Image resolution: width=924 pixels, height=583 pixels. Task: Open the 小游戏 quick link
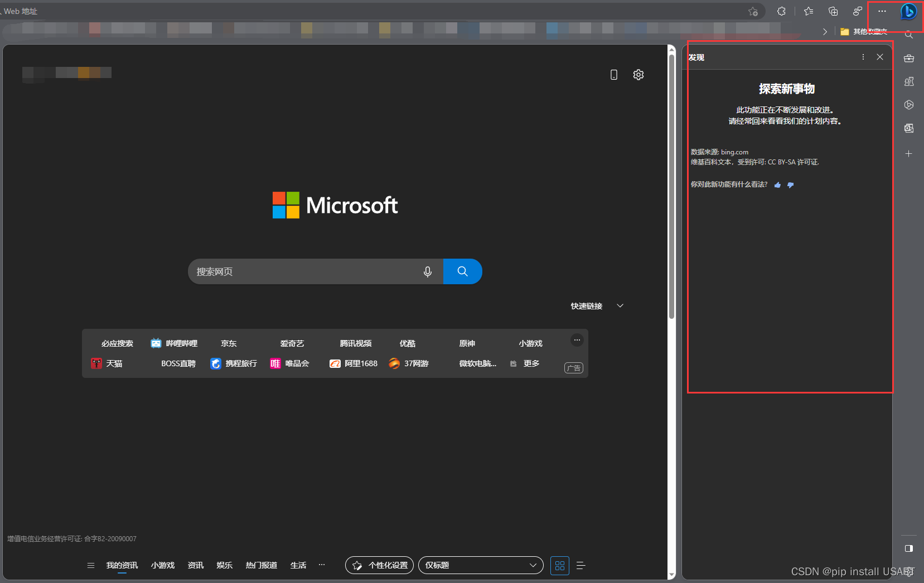pos(530,343)
